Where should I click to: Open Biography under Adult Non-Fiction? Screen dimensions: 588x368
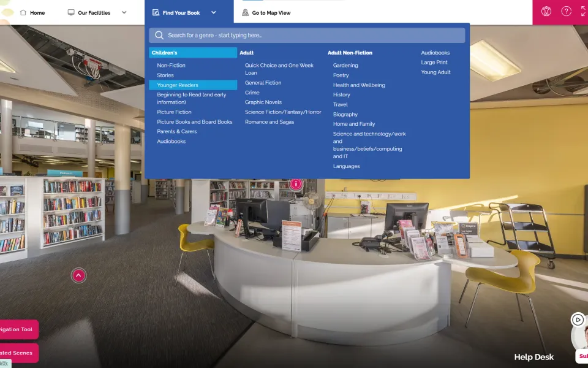pyautogui.click(x=345, y=115)
